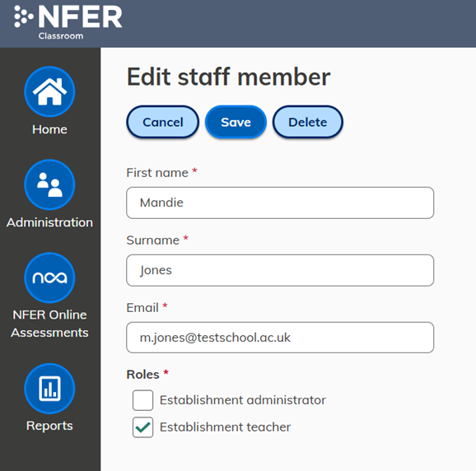The height and width of the screenshot is (471, 476).
Task: Focus the First name field containing Mandie
Action: point(280,203)
